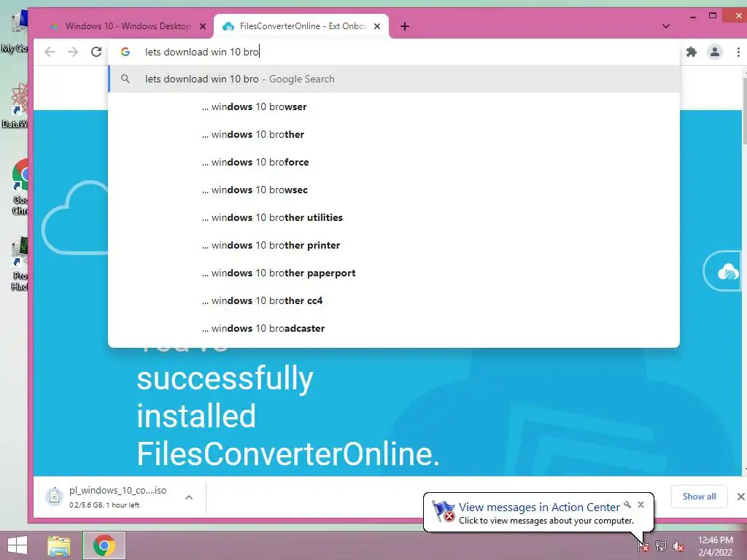Viewport: 747px width, 560px height.
Task: Open File Explorer from taskbar
Action: click(x=59, y=545)
